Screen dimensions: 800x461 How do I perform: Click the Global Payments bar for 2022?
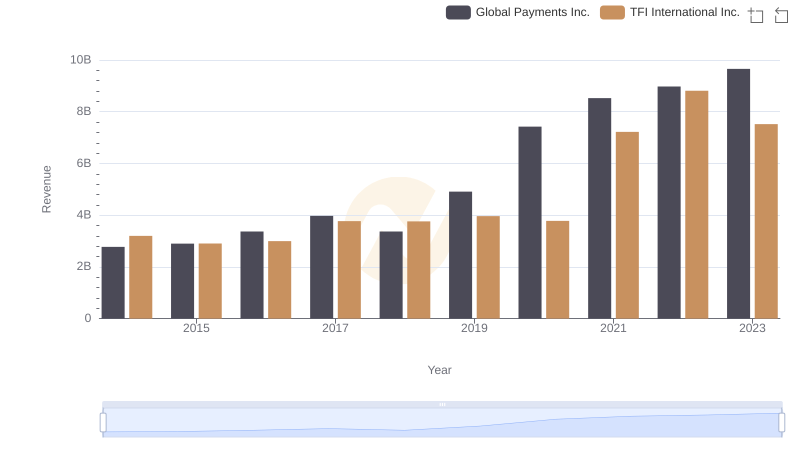(669, 202)
